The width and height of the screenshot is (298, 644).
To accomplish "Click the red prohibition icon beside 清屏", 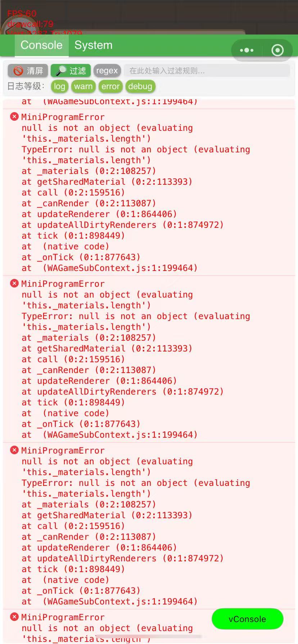I will [18, 71].
